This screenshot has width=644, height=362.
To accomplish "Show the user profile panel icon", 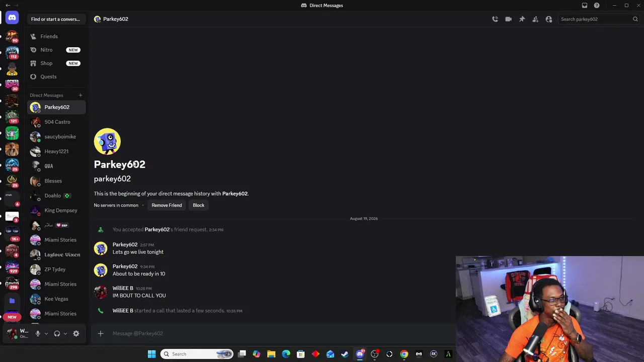I will point(549,19).
